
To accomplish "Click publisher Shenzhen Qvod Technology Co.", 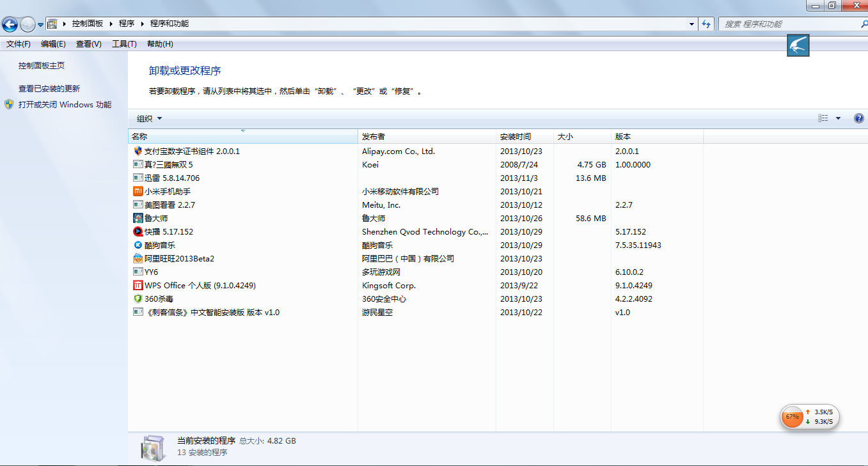I will point(425,232).
